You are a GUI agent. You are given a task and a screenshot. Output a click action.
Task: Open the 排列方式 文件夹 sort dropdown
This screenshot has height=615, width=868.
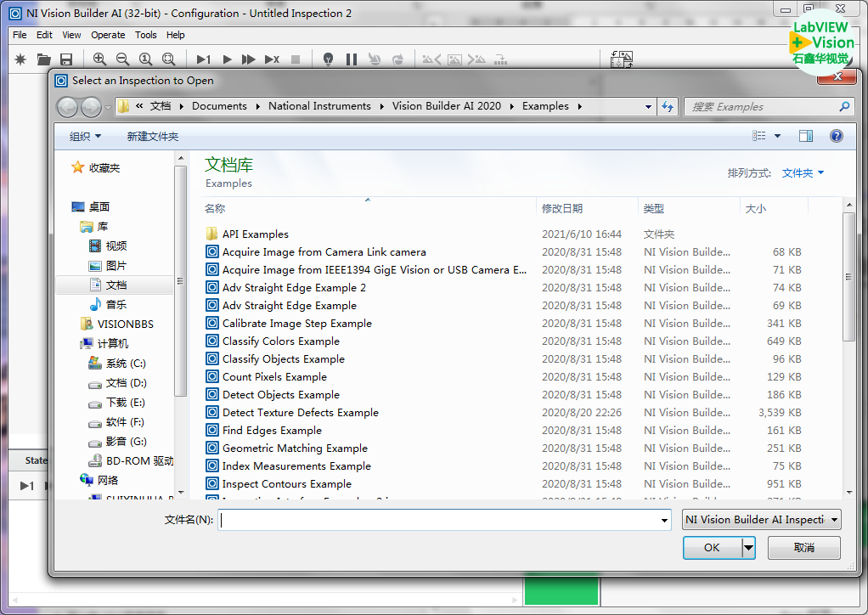(803, 173)
